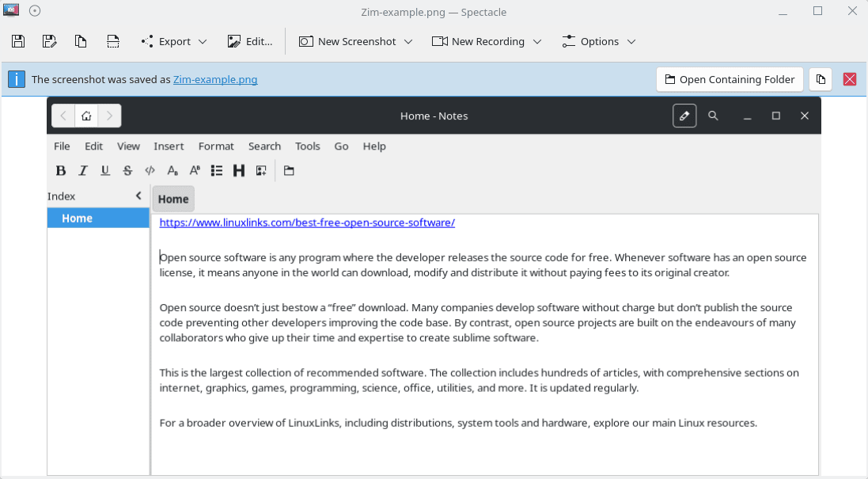Click the copy icon in Spectacle's top toolbar
868x479 pixels.
pos(81,41)
